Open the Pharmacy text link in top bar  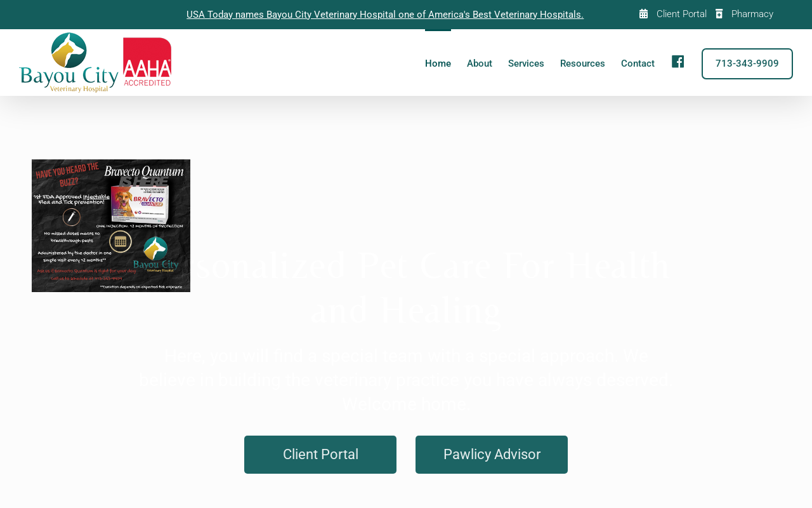point(752,14)
